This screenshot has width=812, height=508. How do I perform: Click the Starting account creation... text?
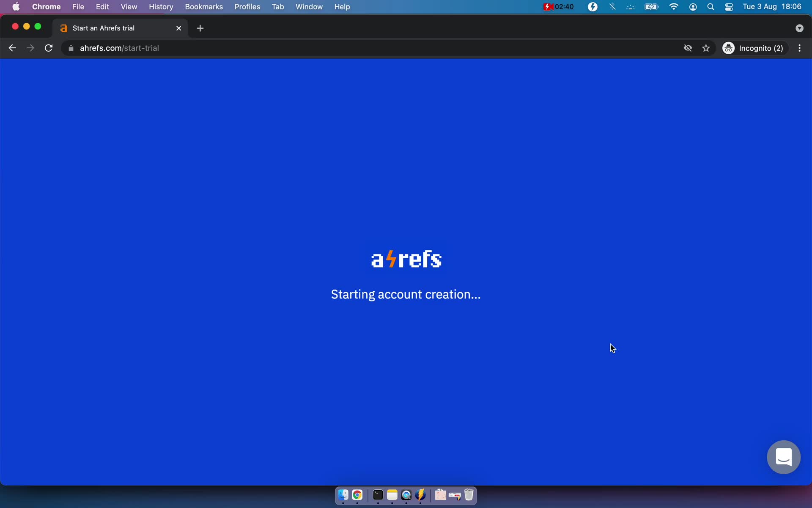coord(406,295)
